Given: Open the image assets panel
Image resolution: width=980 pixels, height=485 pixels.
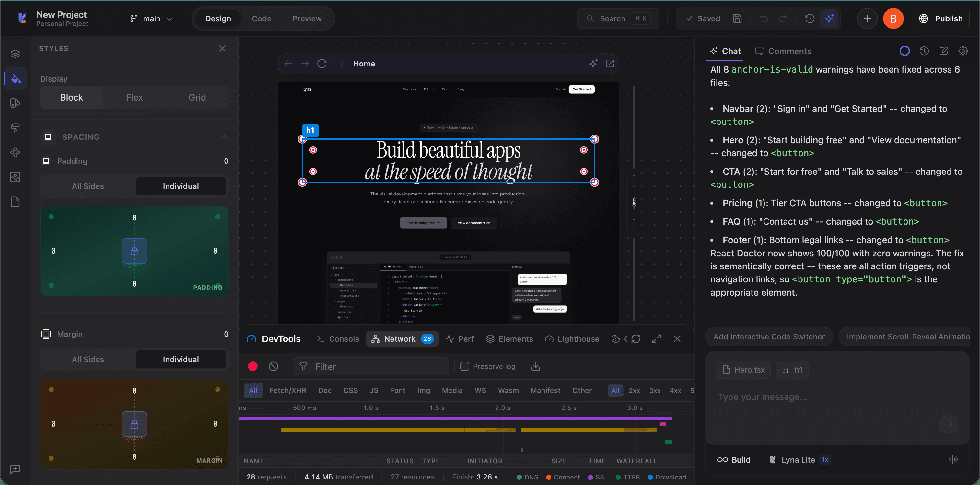Looking at the screenshot, I should click(15, 177).
